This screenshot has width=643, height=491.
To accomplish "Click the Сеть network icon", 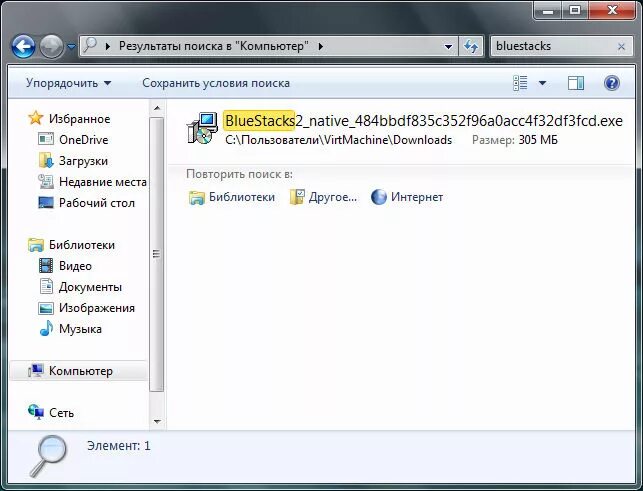I will click(36, 412).
